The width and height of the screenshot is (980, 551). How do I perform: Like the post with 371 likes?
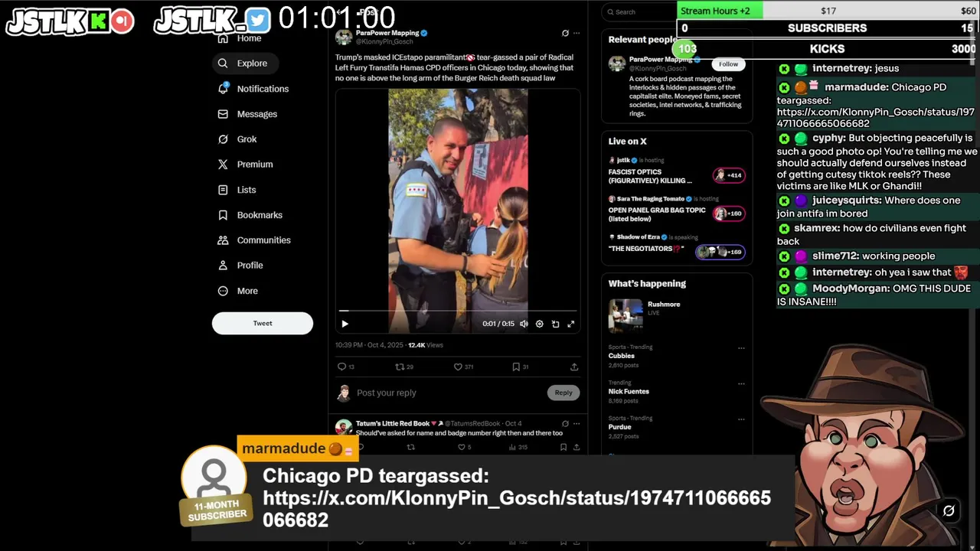click(463, 367)
